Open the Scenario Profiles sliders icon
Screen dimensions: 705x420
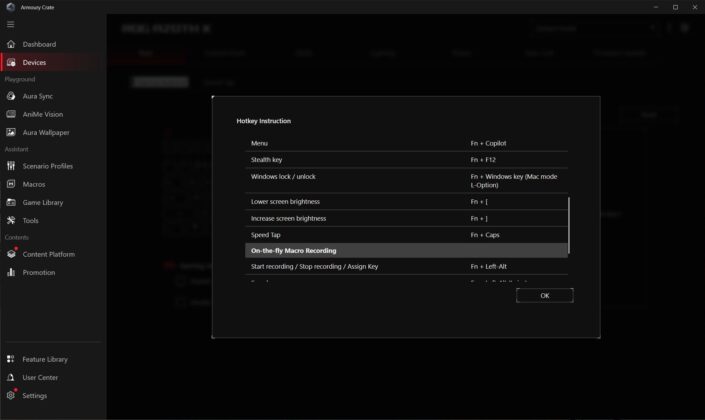pyautogui.click(x=11, y=166)
